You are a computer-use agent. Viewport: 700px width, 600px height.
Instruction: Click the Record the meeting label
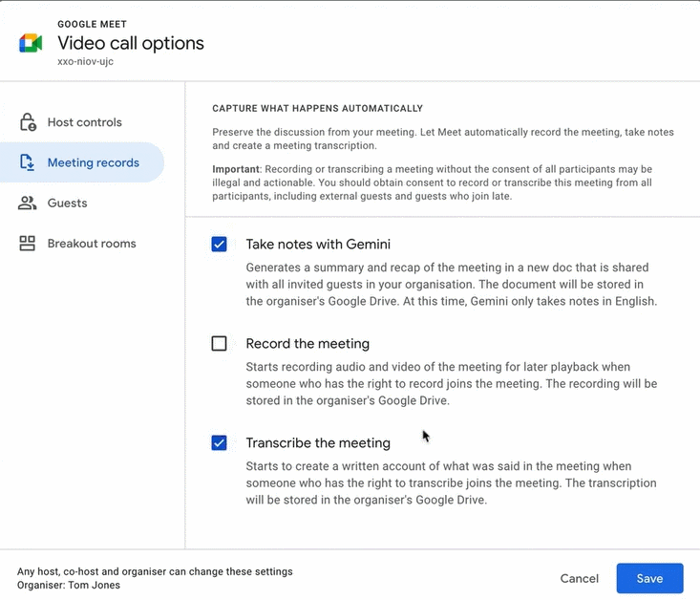tap(308, 344)
